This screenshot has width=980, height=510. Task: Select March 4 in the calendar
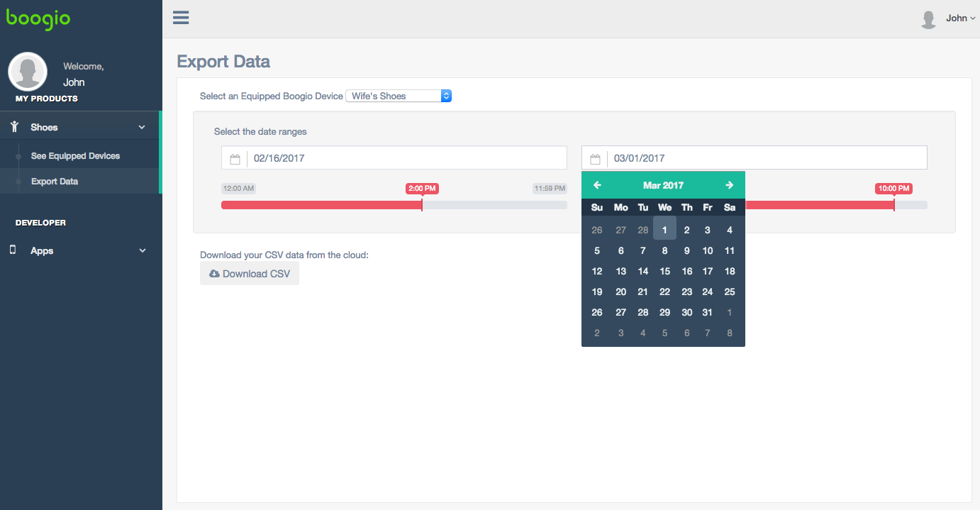tap(729, 230)
